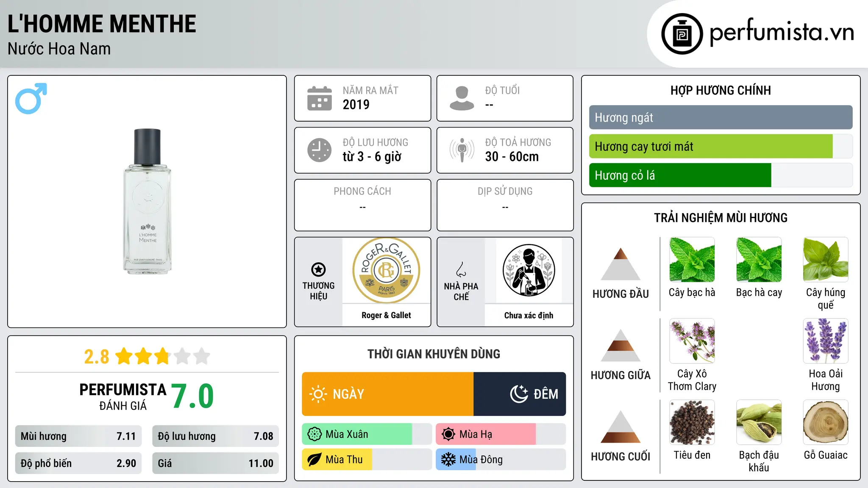The image size is (868, 488).
Task: Click the clock icon beside Độ lưu hương
Action: (320, 150)
